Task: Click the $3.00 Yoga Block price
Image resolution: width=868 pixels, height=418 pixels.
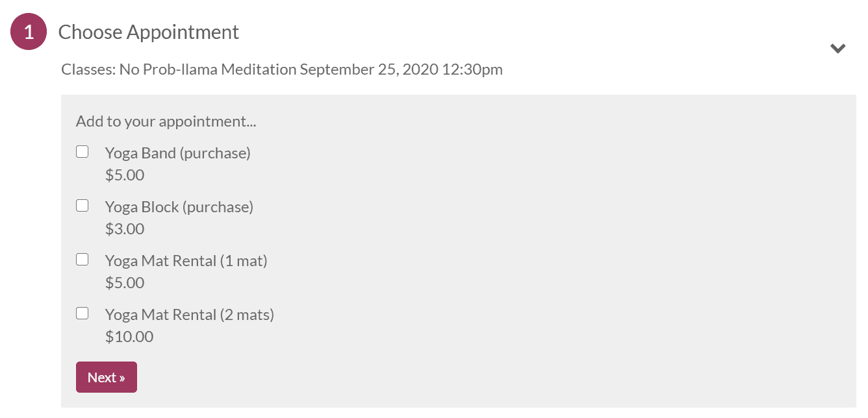Action: (125, 229)
